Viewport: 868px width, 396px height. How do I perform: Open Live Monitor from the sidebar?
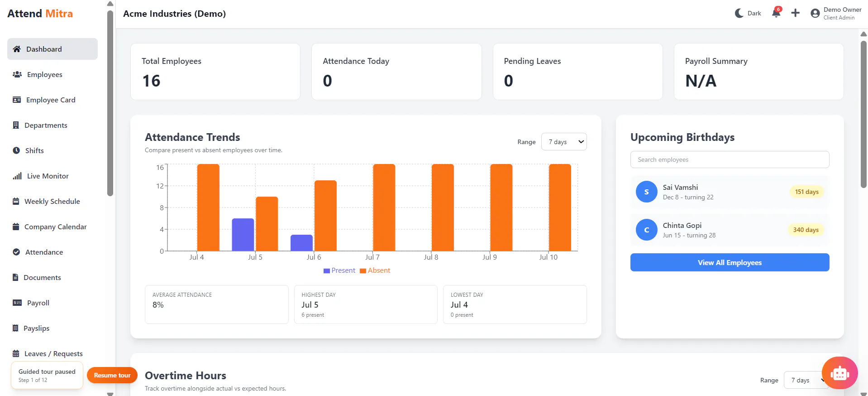52,176
